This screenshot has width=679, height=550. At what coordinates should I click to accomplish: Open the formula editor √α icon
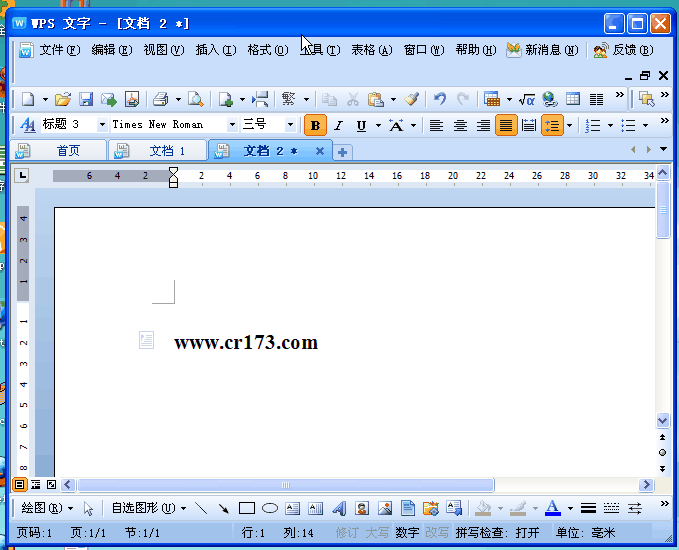[x=527, y=99]
